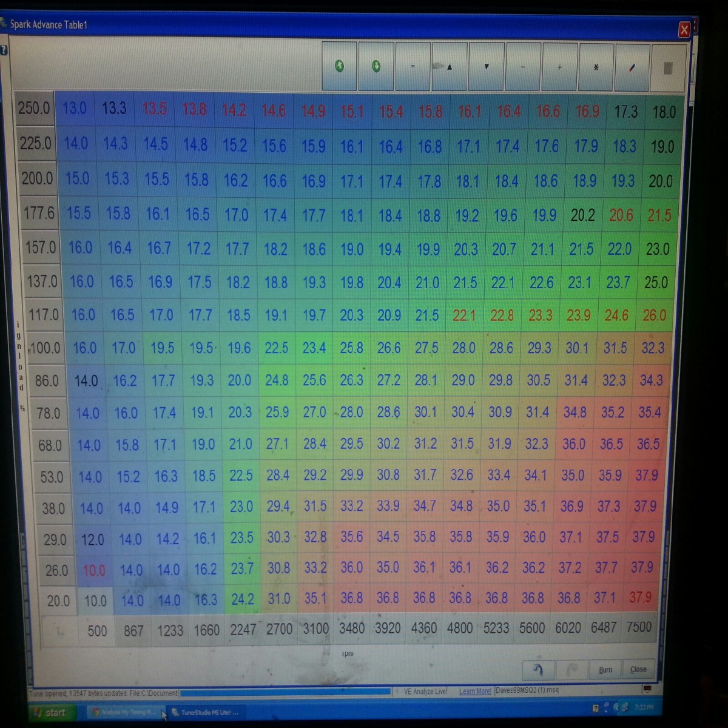Select the 7500 rpm axis header
This screenshot has height=728, width=728.
point(639,627)
